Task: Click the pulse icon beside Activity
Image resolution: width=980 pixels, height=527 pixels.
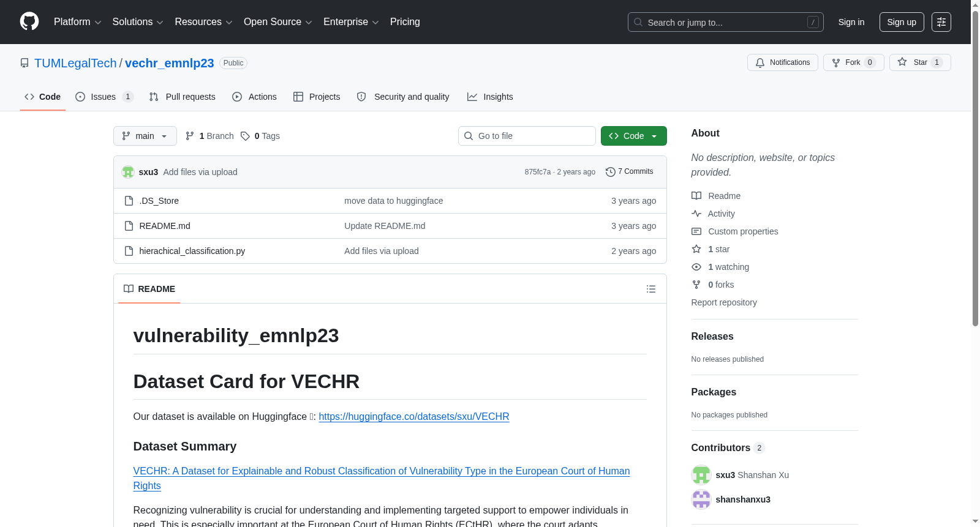Action: pos(696,214)
